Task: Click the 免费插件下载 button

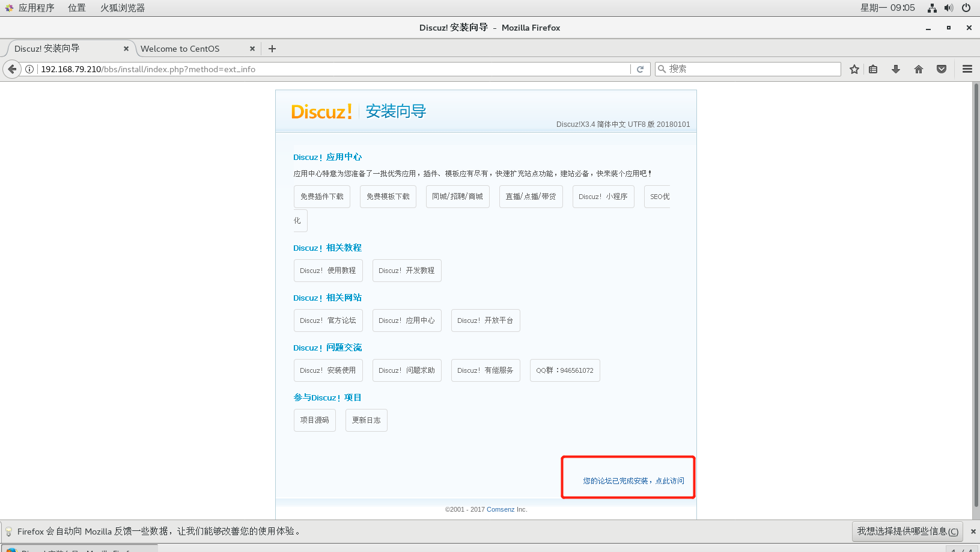Action: coord(322,197)
